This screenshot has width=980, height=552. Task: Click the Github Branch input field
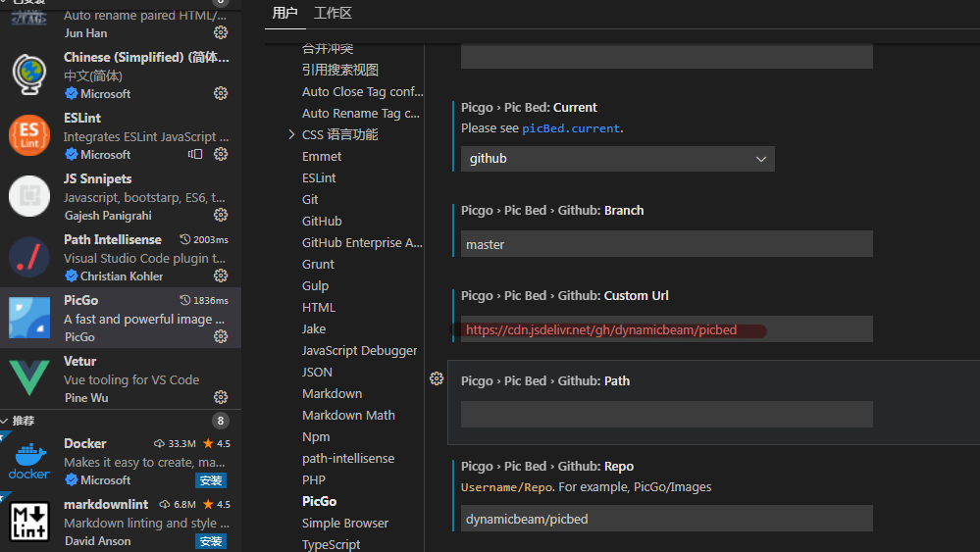(667, 244)
